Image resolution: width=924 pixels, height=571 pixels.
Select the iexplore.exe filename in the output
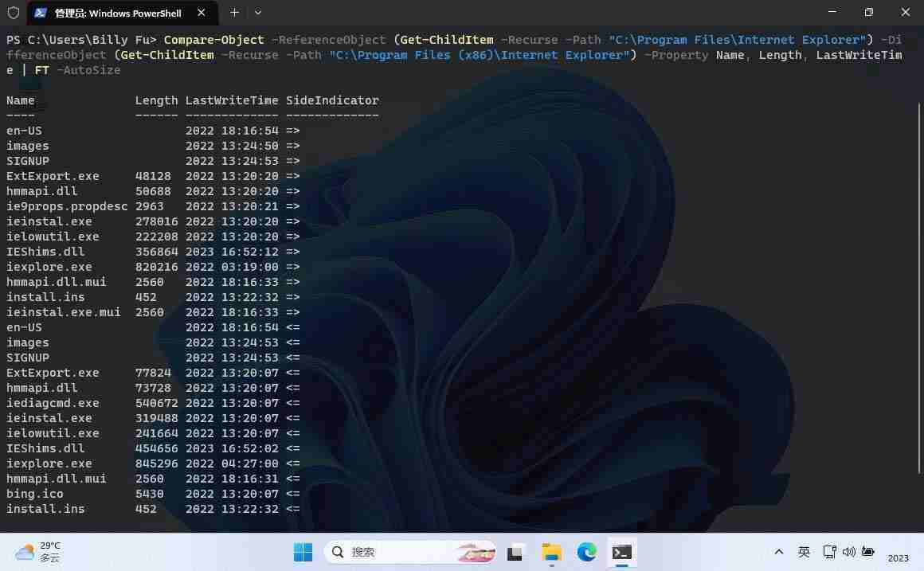pyautogui.click(x=49, y=267)
